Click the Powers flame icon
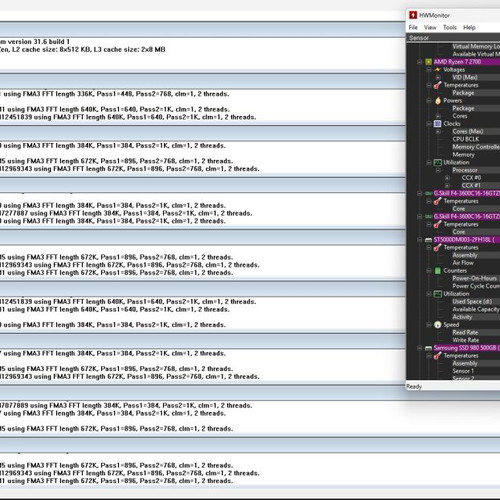The height and width of the screenshot is (500, 500). tap(438, 100)
